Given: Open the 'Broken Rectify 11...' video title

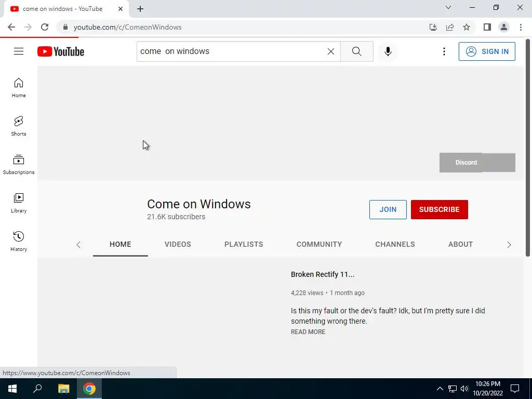Looking at the screenshot, I should 323,274.
